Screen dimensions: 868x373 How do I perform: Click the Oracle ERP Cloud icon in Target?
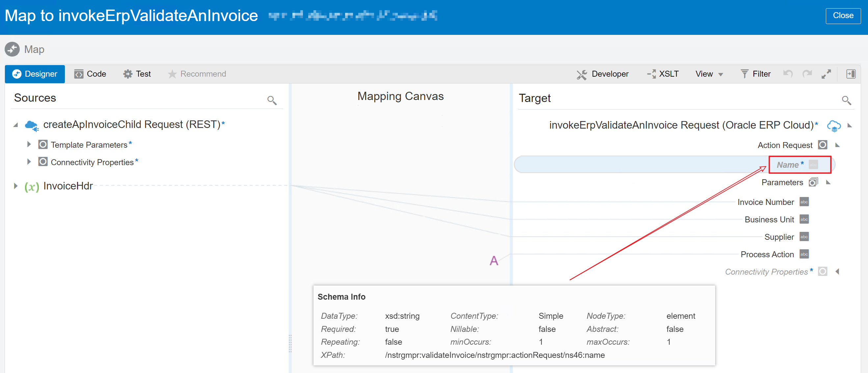tap(834, 126)
